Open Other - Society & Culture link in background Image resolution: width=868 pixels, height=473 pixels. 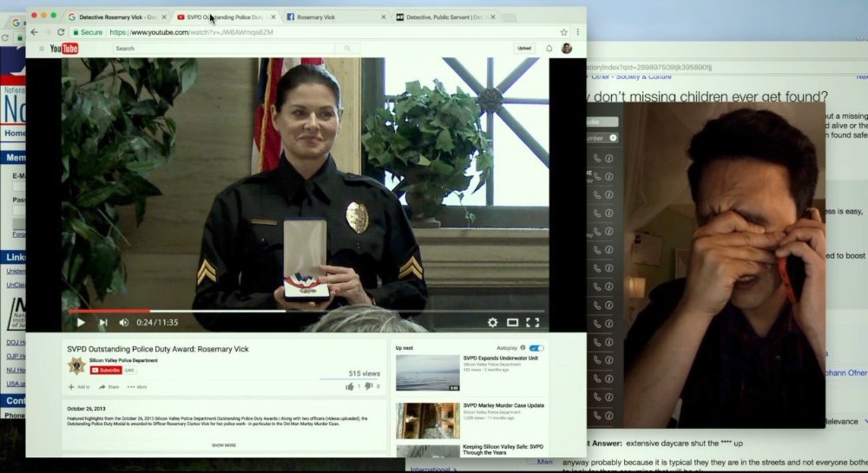pyautogui.click(x=631, y=76)
